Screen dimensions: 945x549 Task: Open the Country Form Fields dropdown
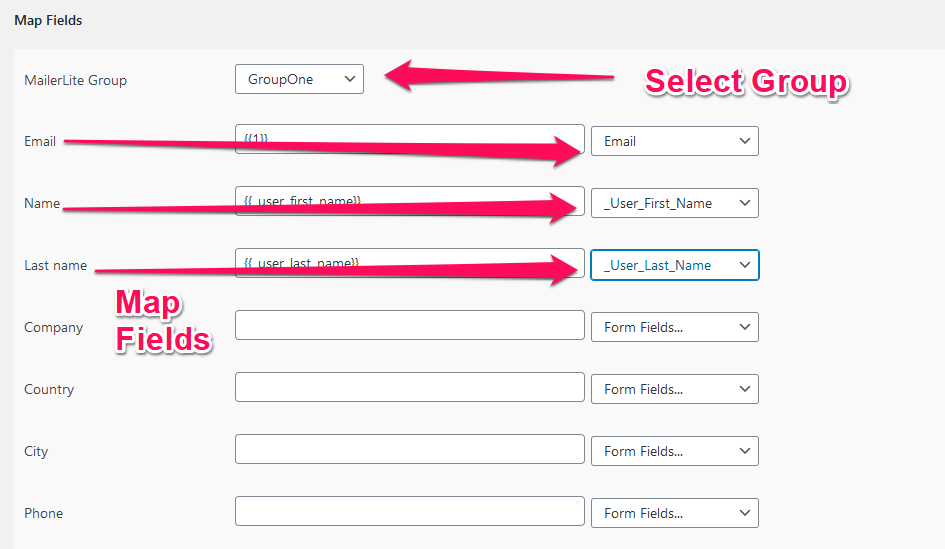point(674,389)
